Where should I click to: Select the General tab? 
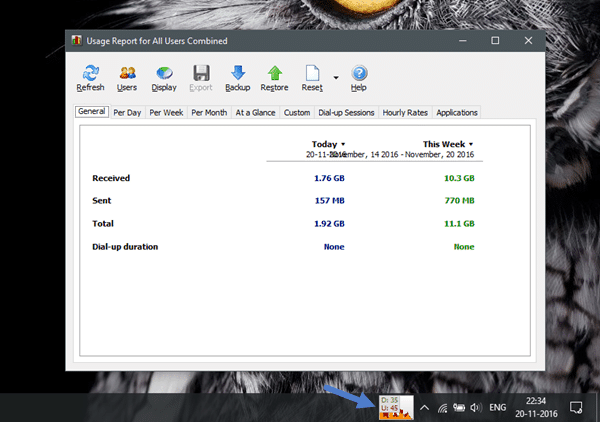[x=92, y=112]
